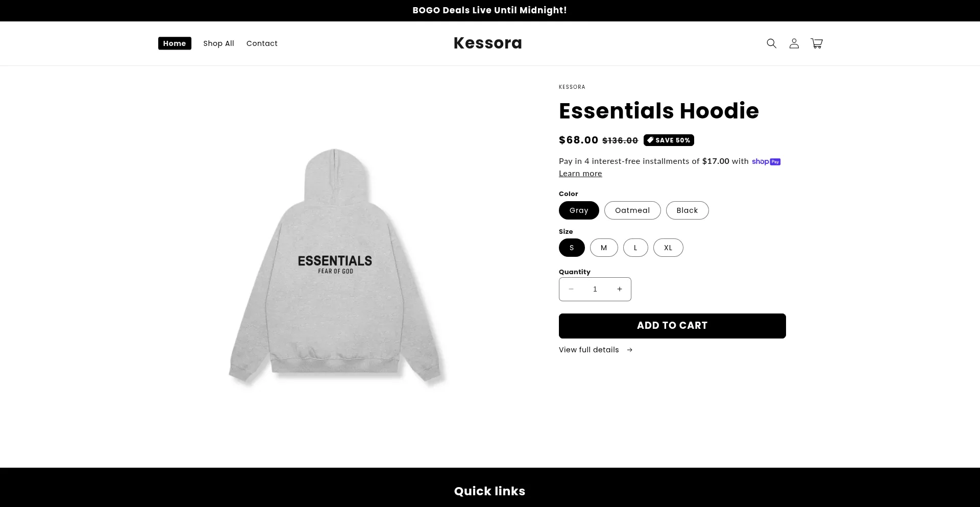Image resolution: width=980 pixels, height=507 pixels.
Task: Open the shopping cart icon
Action: pos(817,43)
